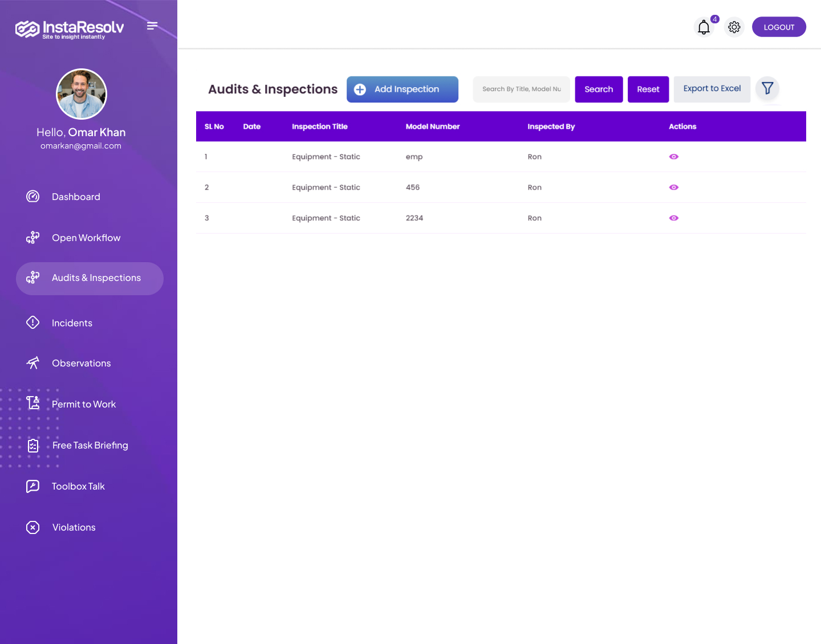Click the Export to Excel button
Screen dimensions: 821x644
712,89
